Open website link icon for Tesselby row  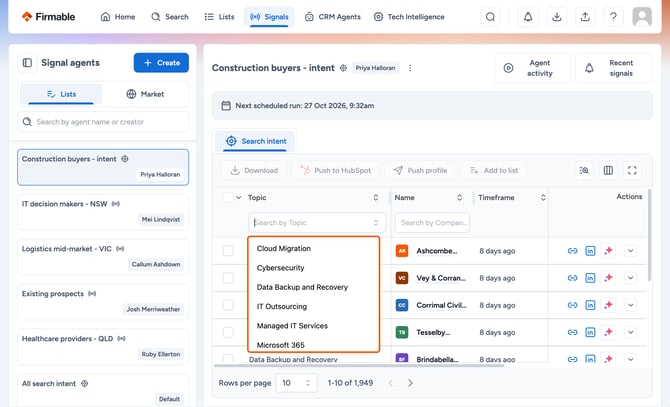(x=572, y=332)
